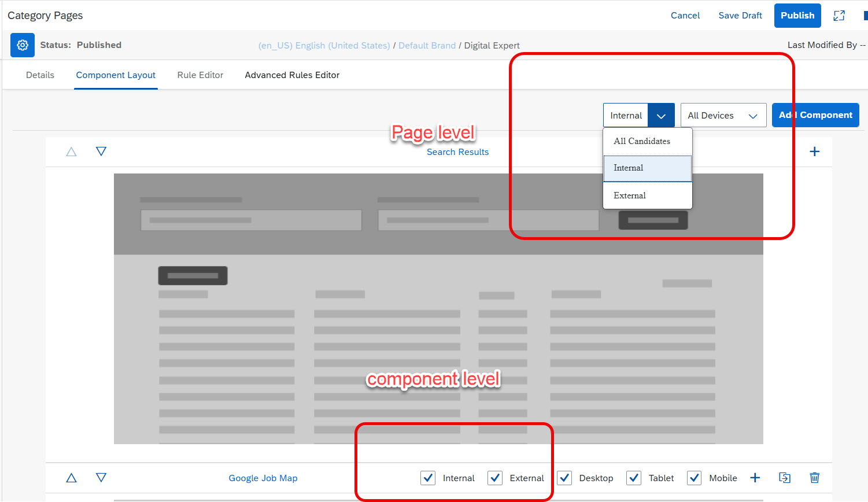
Task: Uncheck the External checkbox for Google Job Map
Action: (x=495, y=478)
